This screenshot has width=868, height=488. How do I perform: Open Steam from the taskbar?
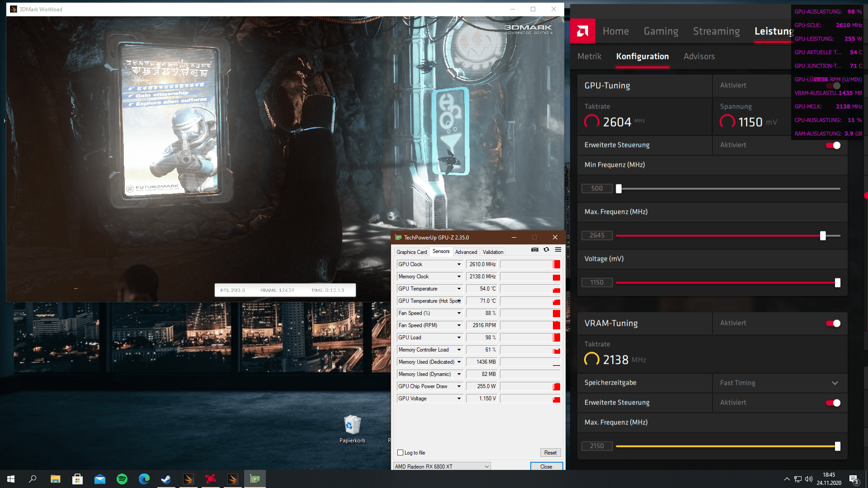tap(166, 479)
